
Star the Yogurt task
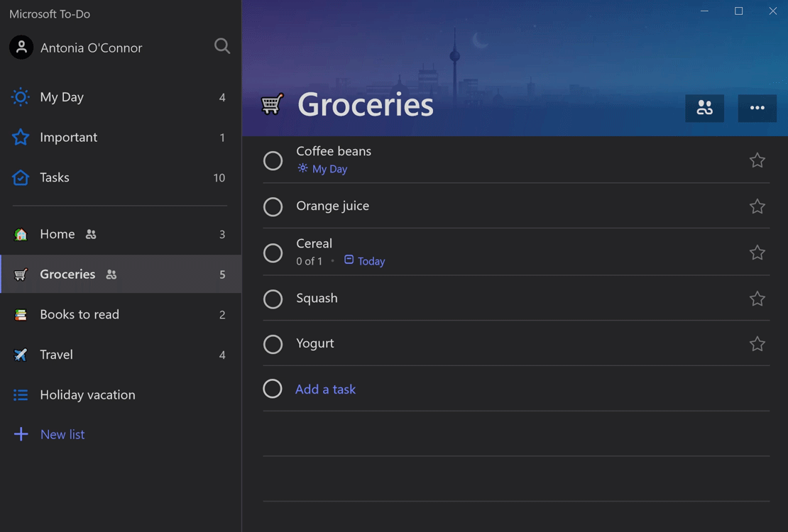757,344
